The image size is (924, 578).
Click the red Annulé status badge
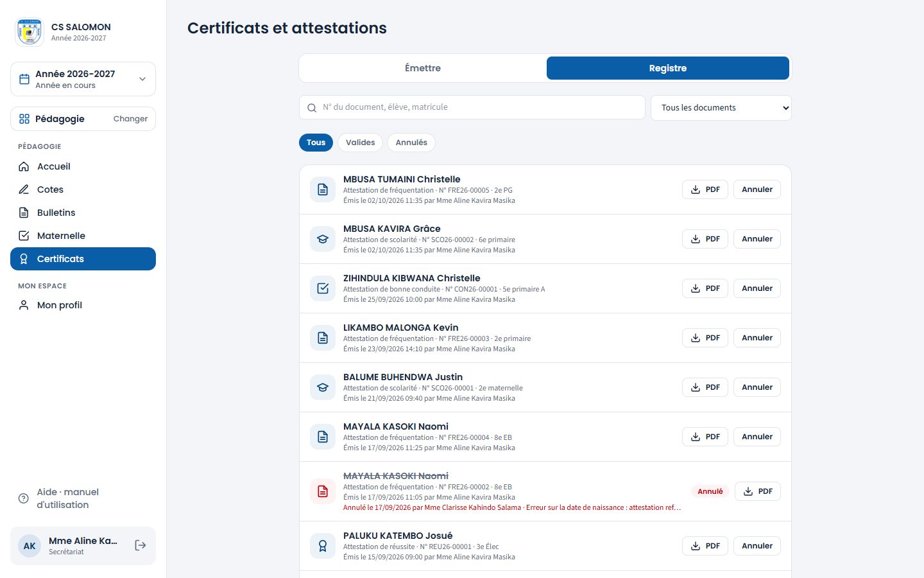[x=710, y=491]
